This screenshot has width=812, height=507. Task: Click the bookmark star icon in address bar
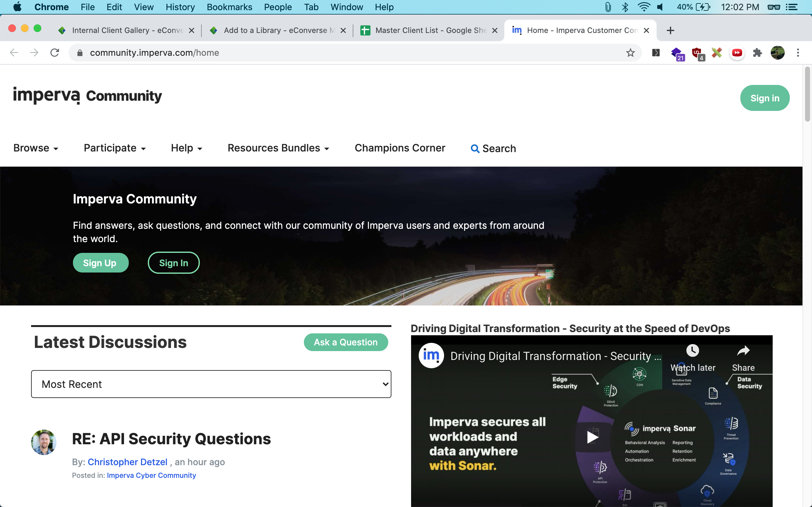click(630, 53)
